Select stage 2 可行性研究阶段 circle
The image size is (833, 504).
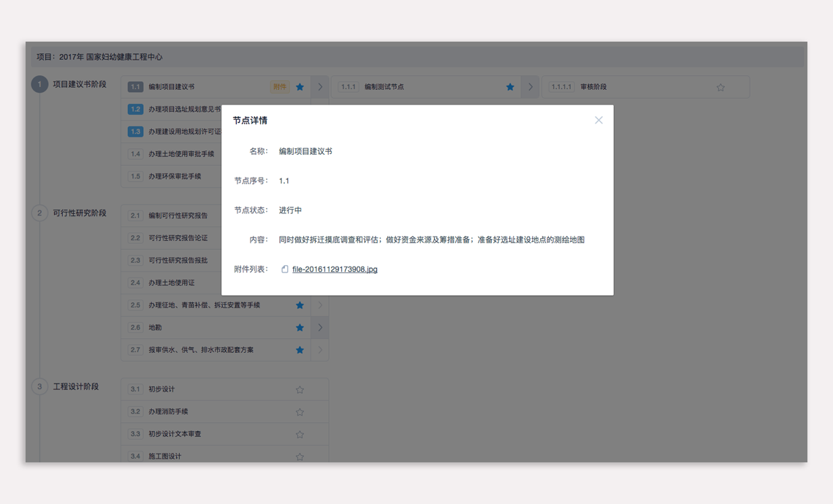coord(39,213)
